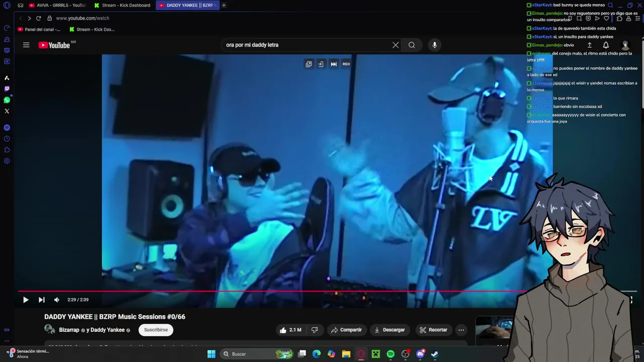Open Steam from taskbar

(x=435, y=354)
